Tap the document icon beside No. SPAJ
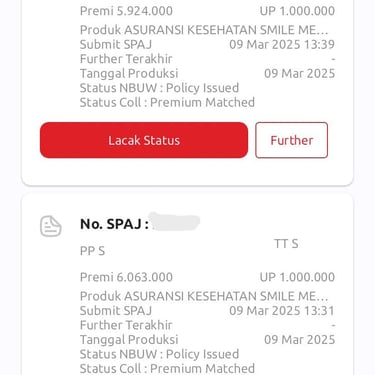The image size is (375, 375). 51,226
